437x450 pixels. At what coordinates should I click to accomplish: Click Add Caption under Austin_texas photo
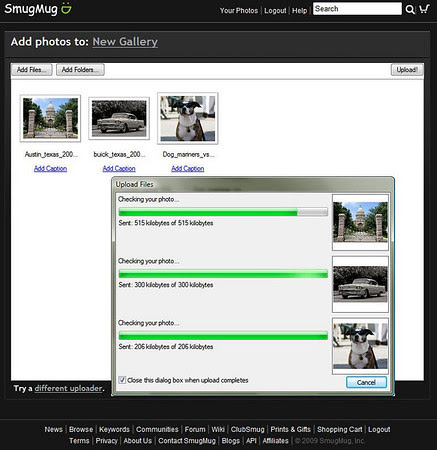[50, 169]
